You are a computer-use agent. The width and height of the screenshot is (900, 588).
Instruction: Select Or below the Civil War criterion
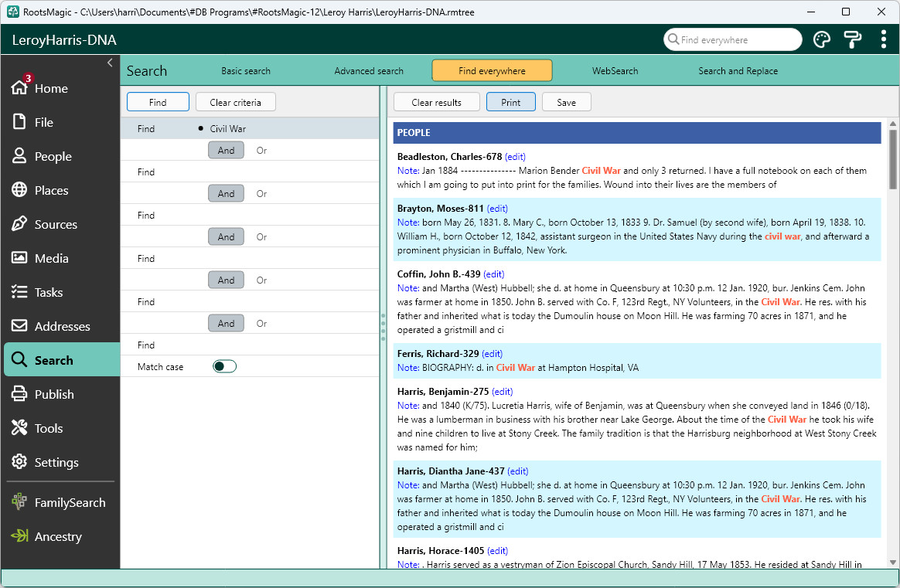pos(262,151)
